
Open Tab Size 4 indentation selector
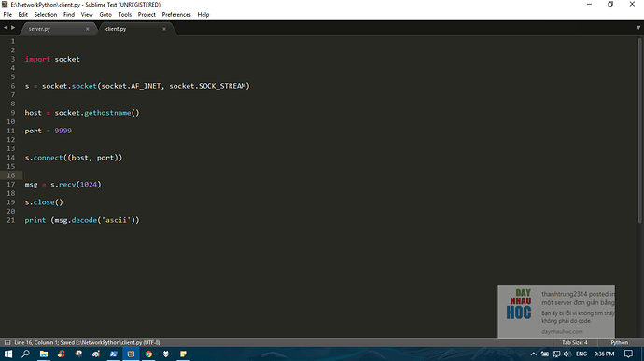(x=575, y=342)
